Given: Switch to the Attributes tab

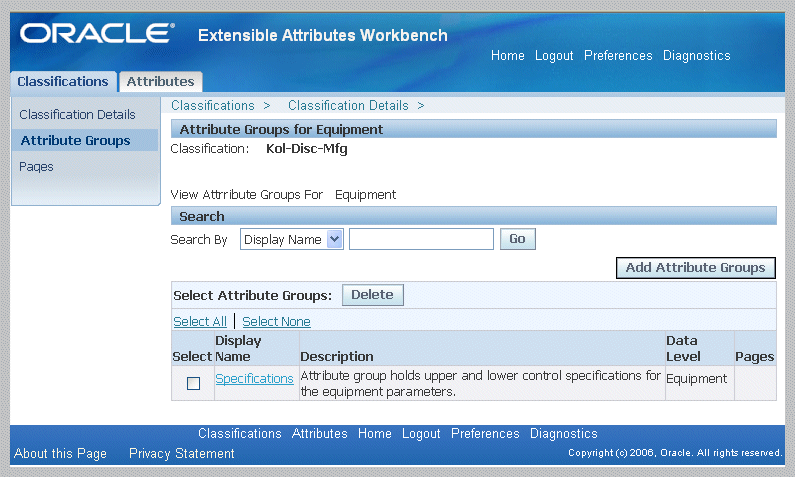Looking at the screenshot, I should click(x=160, y=82).
